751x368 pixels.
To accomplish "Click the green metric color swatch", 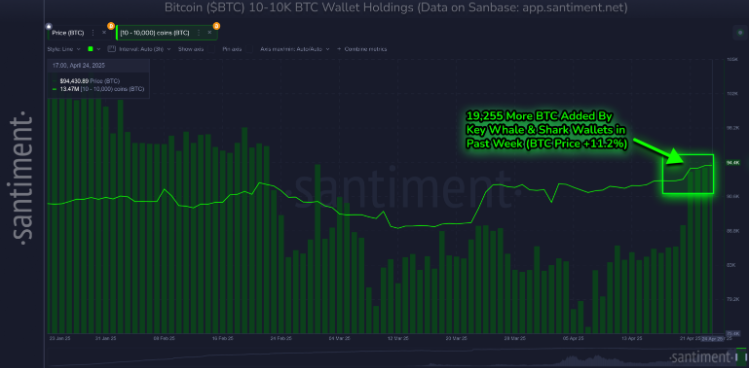I will [x=90, y=49].
